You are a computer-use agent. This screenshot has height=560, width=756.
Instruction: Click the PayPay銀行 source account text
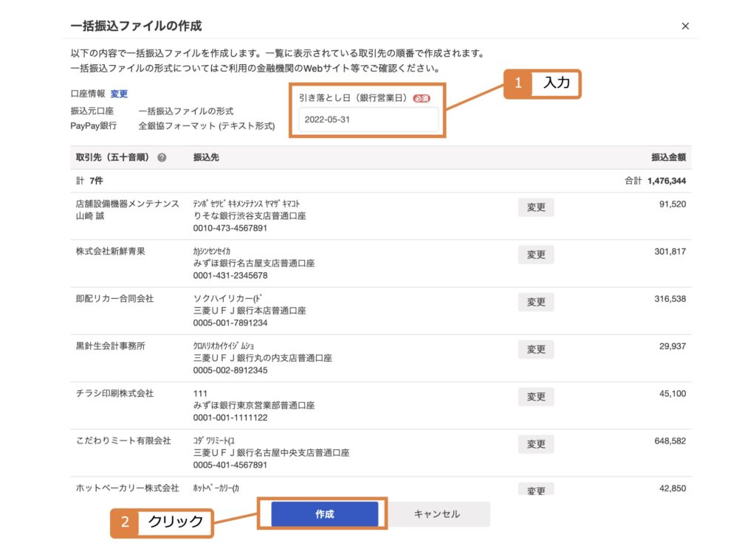[x=94, y=125]
